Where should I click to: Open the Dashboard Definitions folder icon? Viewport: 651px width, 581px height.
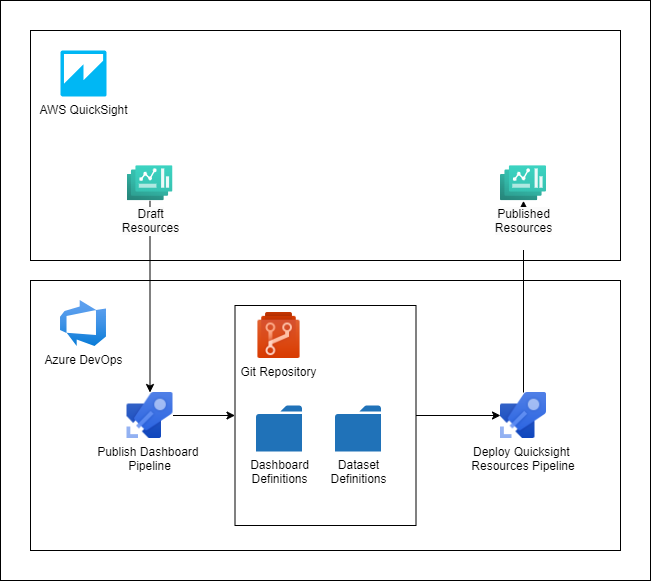tap(279, 429)
